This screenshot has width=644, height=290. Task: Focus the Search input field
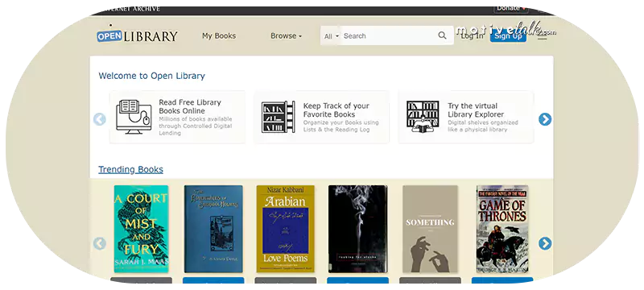click(387, 35)
